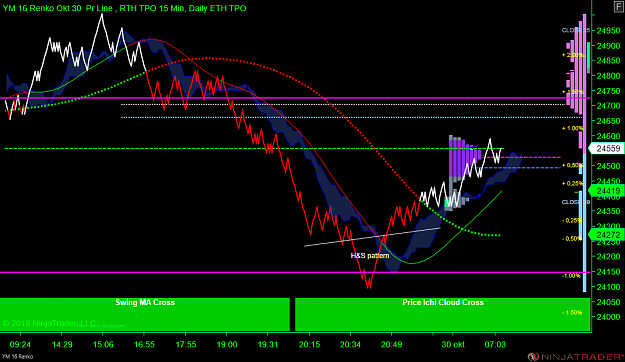
Task: Click the -1.00% level label
Action: pos(572,275)
